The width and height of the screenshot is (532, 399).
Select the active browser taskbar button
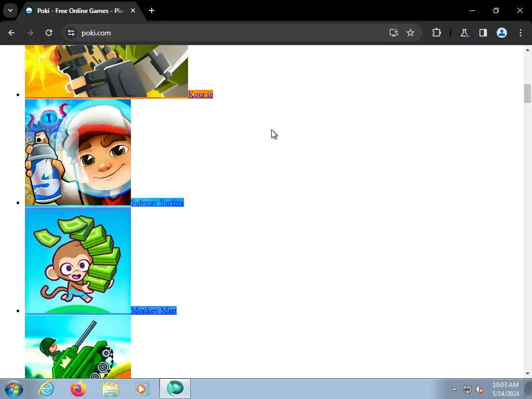tap(175, 389)
